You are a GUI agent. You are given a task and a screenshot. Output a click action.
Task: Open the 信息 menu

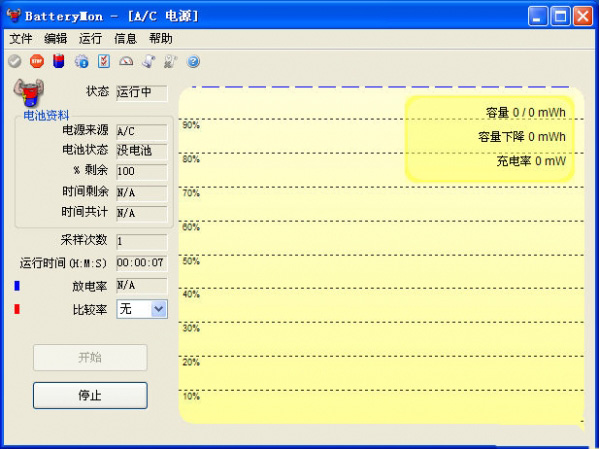point(125,39)
